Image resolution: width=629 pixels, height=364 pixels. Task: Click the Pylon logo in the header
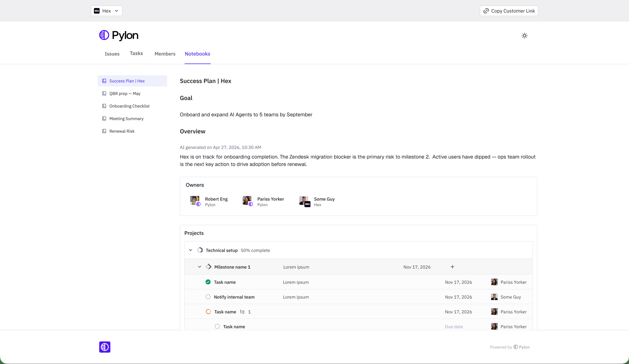(119, 35)
